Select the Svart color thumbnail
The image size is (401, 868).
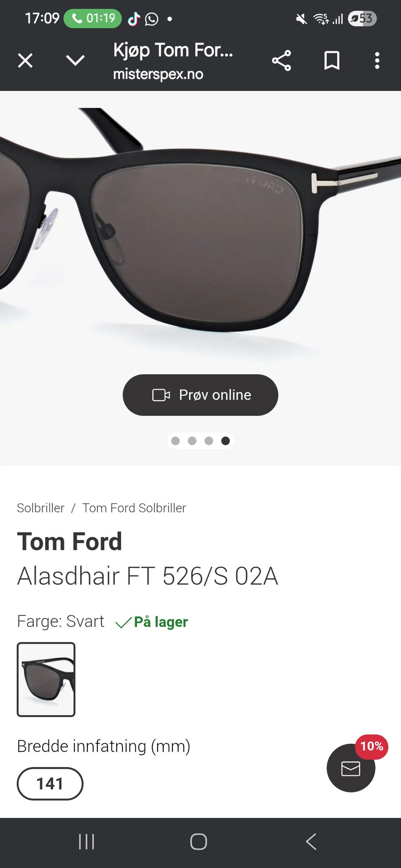pos(46,679)
